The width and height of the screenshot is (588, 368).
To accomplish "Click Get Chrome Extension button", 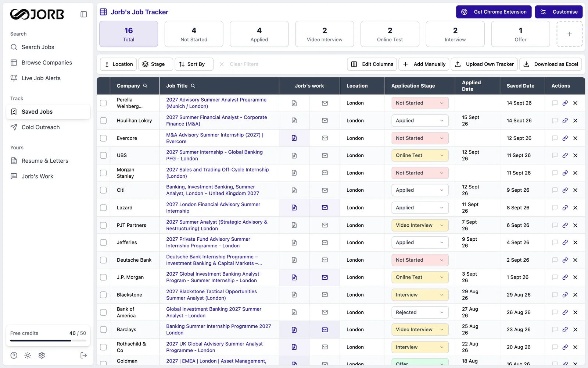I will [494, 12].
